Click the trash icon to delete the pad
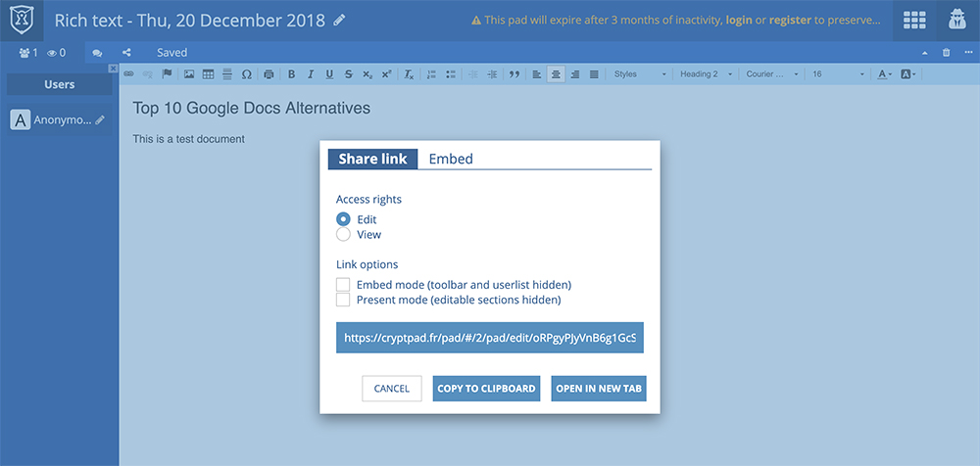This screenshot has width=980, height=466. click(x=947, y=53)
